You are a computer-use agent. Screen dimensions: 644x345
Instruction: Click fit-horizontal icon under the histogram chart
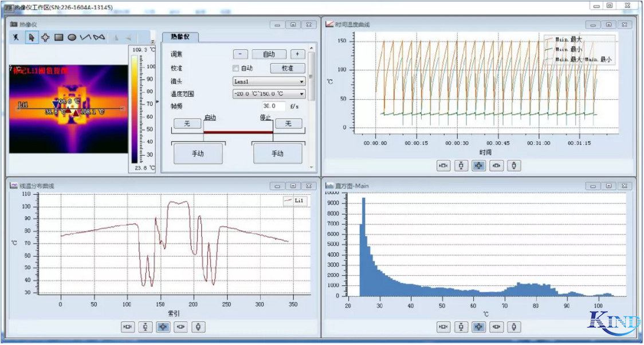[x=443, y=327]
